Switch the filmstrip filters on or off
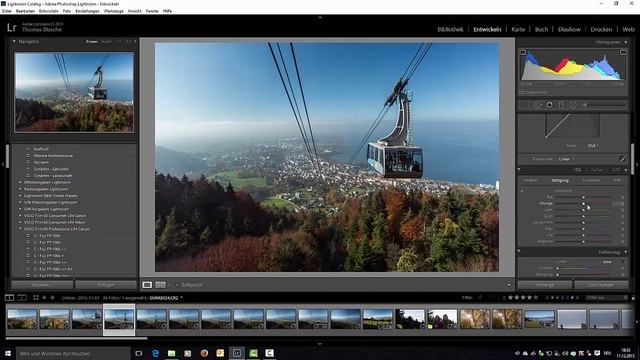This screenshot has height=360, width=640. 633,298
